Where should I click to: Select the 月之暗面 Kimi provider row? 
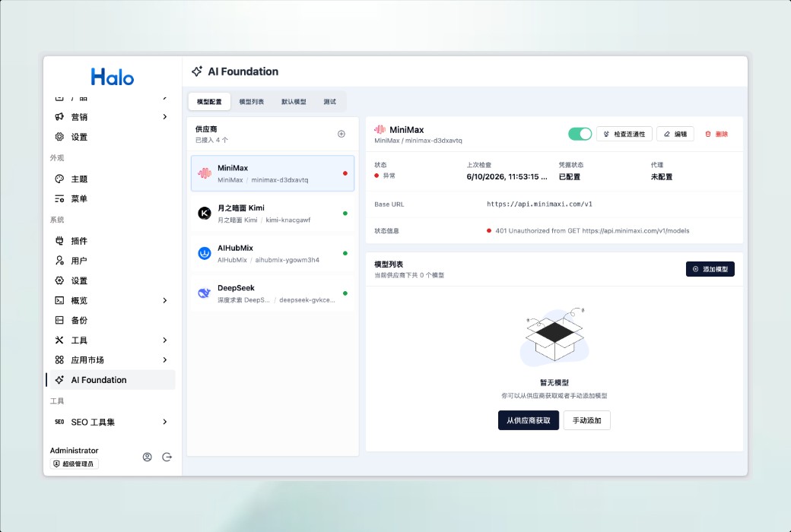272,214
